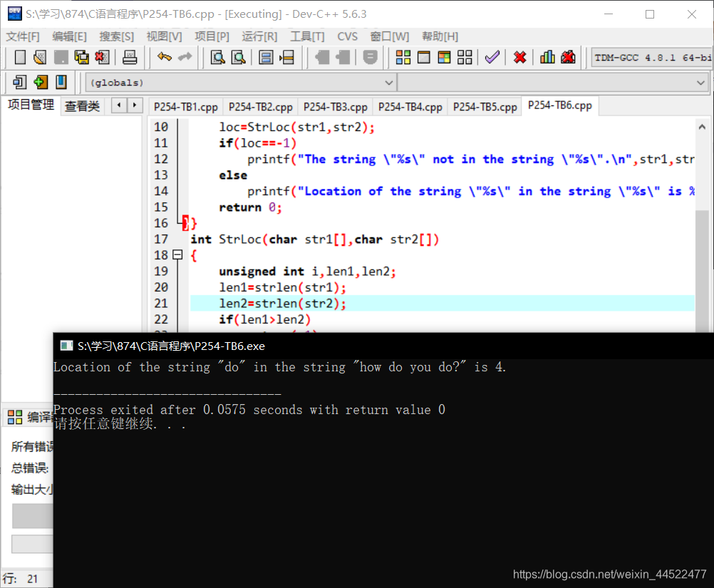Click the editor scrollbar up arrow
Viewport: 714px width, 588px height.
(x=702, y=127)
